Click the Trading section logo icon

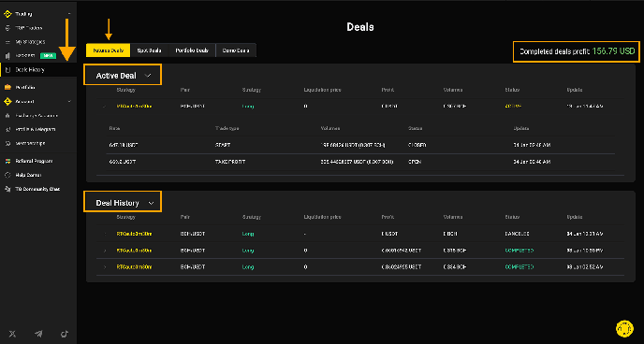tap(7, 14)
